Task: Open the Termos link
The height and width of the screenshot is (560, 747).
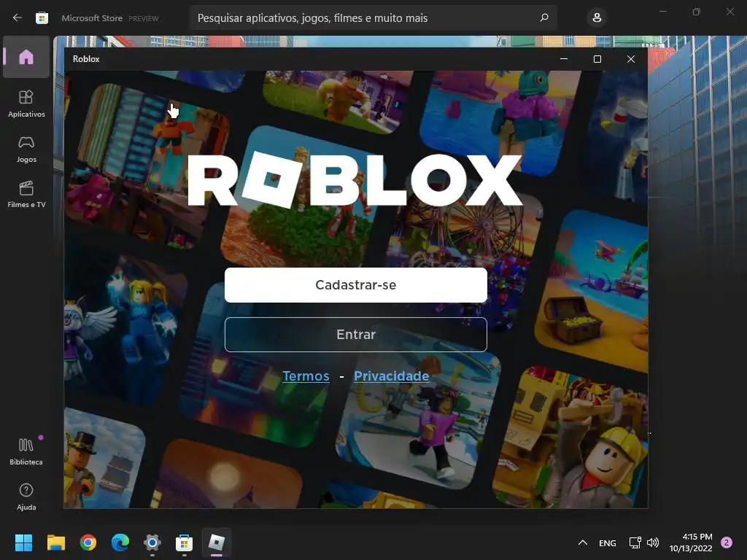Action: tap(306, 376)
